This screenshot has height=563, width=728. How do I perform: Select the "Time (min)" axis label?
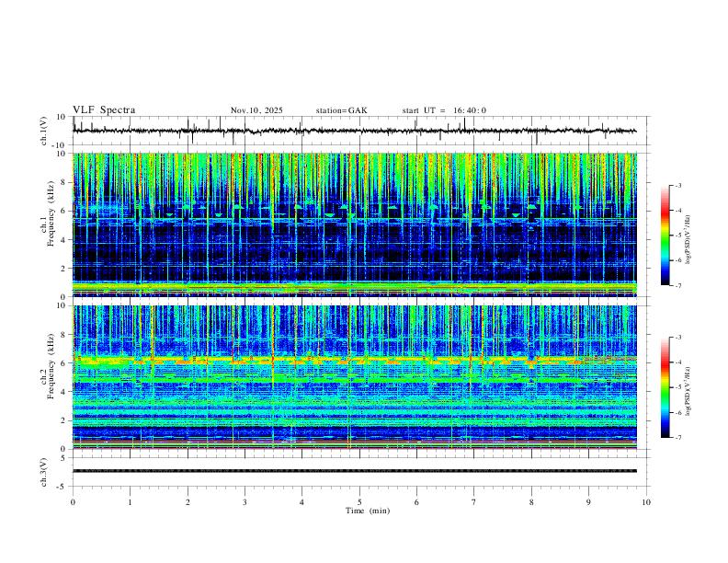(368, 511)
